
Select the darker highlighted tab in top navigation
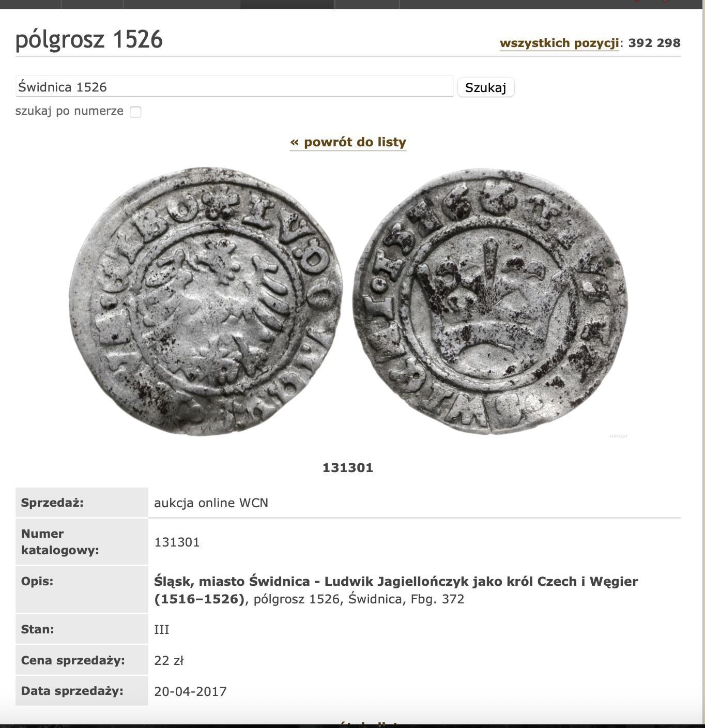point(287,4)
